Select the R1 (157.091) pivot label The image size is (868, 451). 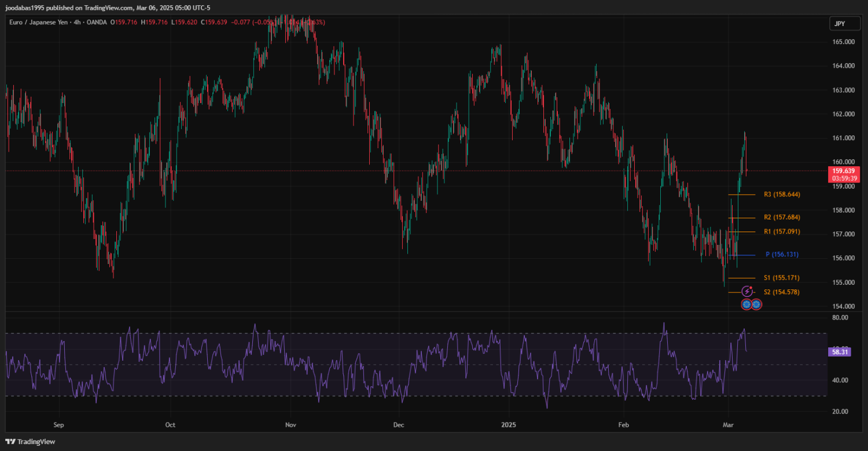782,232
